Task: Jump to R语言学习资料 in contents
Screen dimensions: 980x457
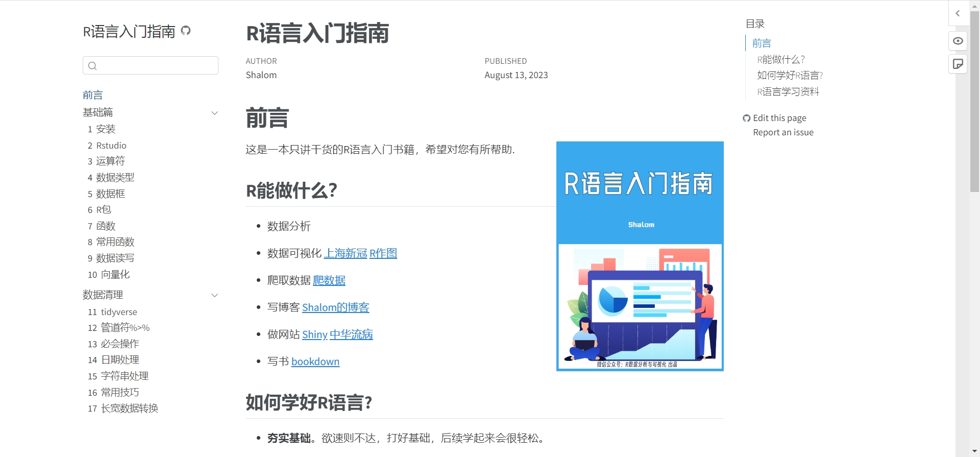Action: (x=788, y=92)
